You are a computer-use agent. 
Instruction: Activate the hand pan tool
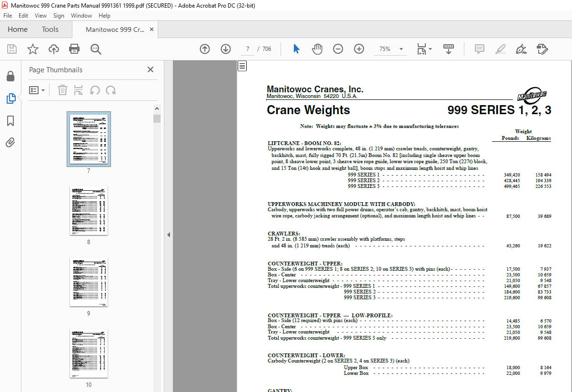[317, 49]
